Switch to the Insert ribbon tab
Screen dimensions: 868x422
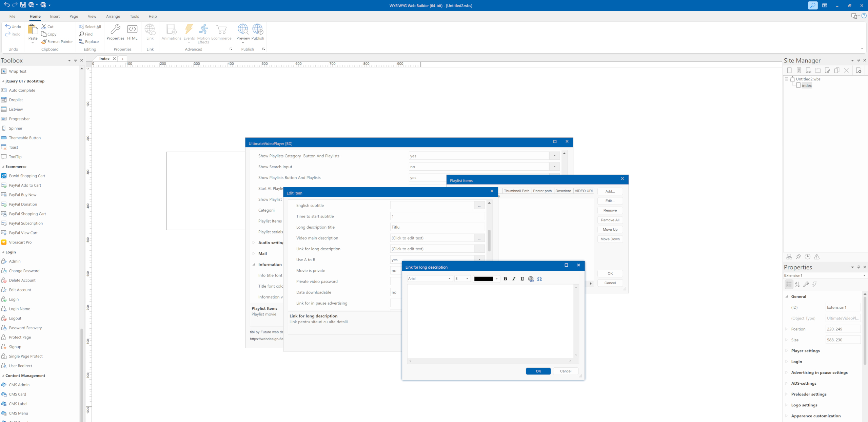55,16
